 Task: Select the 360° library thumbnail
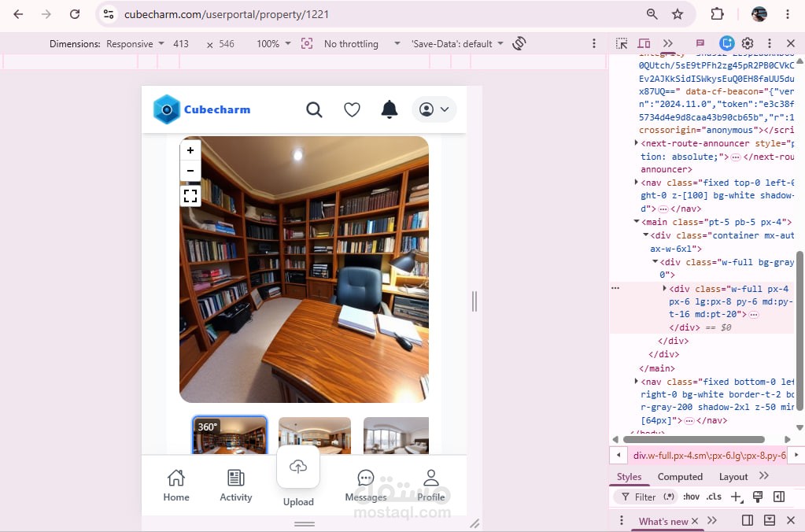[x=230, y=434]
